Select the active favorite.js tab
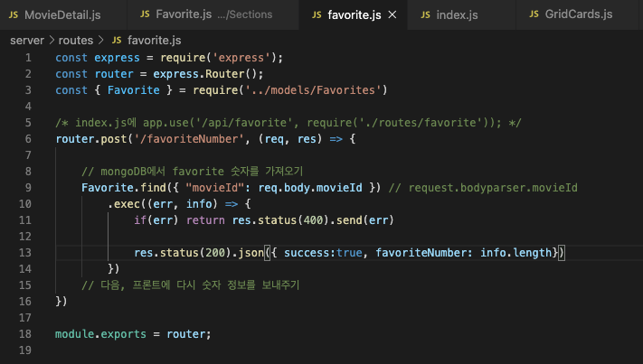Screen dimensions: 643x364 click(x=353, y=14)
